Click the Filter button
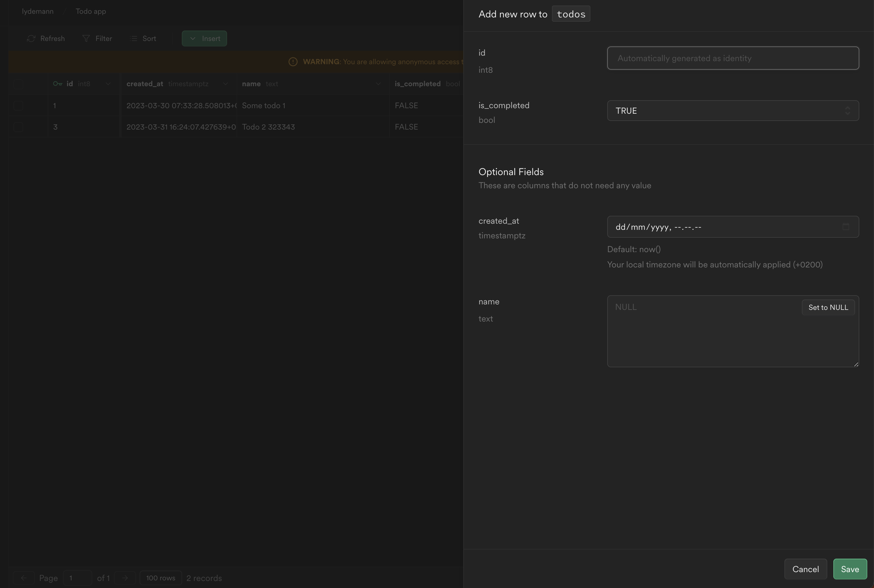Screen dimensions: 874x588 [97, 39]
